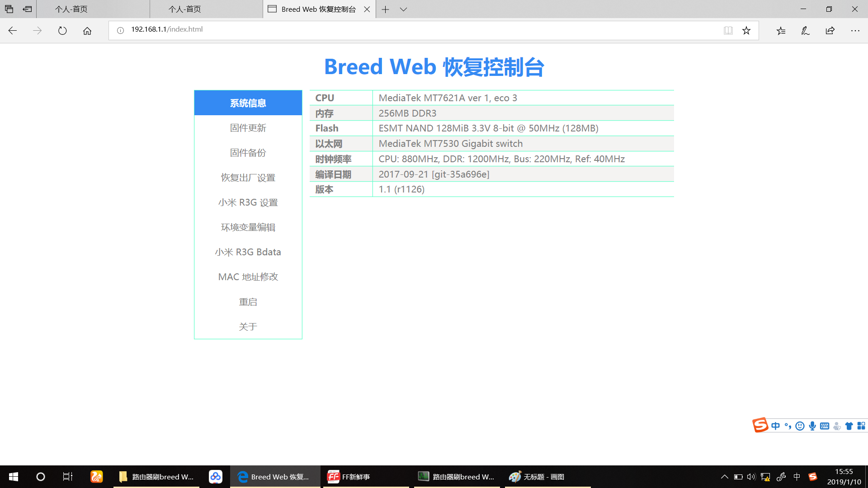This screenshot has height=488, width=868.
Task: Go forward with the browser arrow
Action: coord(38,31)
